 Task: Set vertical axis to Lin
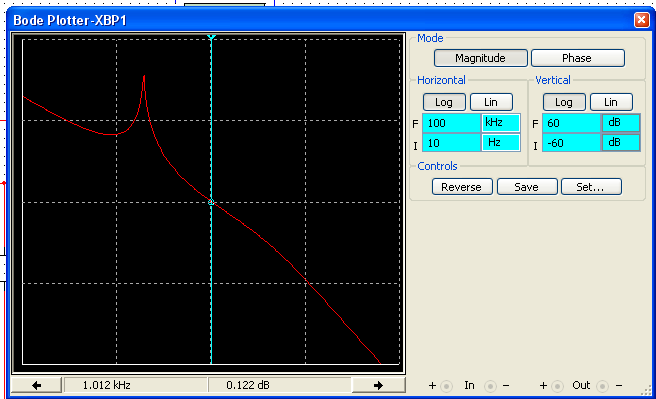[x=611, y=102]
